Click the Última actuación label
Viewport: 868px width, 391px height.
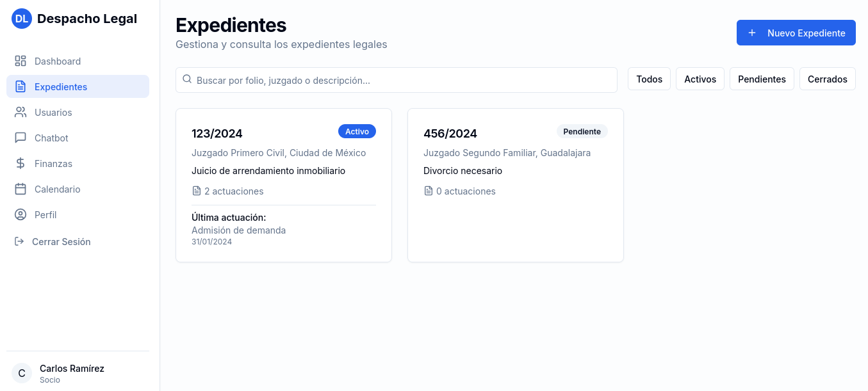point(229,218)
